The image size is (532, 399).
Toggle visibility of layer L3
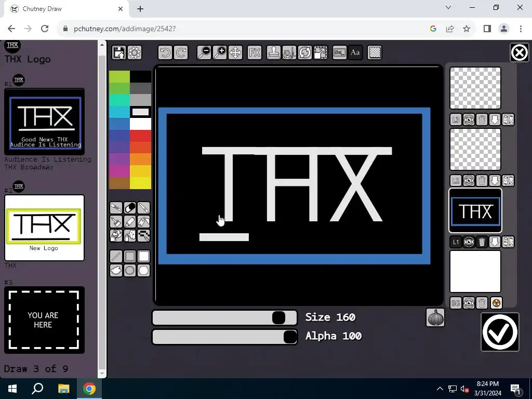pos(469,120)
